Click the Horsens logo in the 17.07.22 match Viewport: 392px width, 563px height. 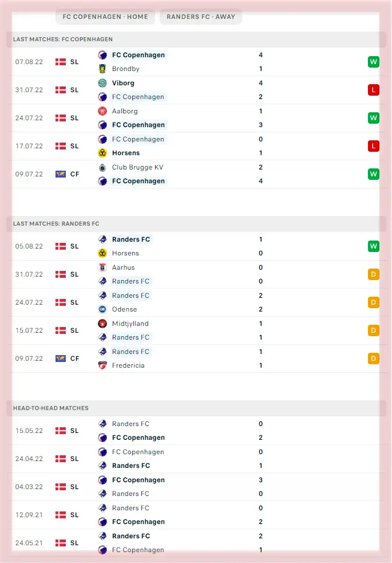click(102, 153)
